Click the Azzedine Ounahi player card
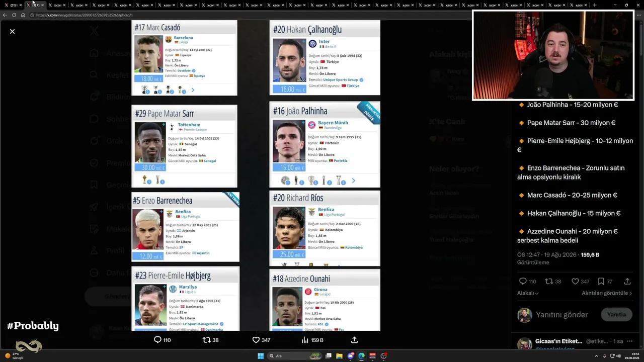The width and height of the screenshot is (644, 362). click(x=325, y=300)
